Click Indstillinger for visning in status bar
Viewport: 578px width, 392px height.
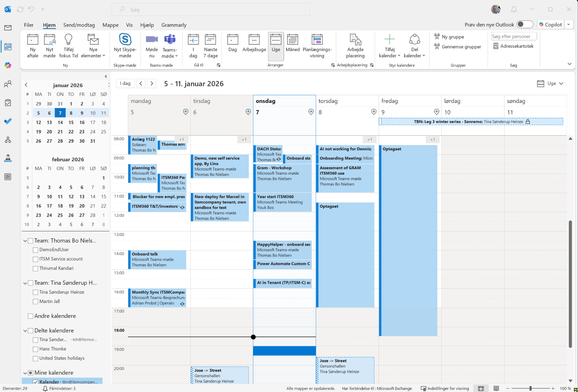[445, 389]
